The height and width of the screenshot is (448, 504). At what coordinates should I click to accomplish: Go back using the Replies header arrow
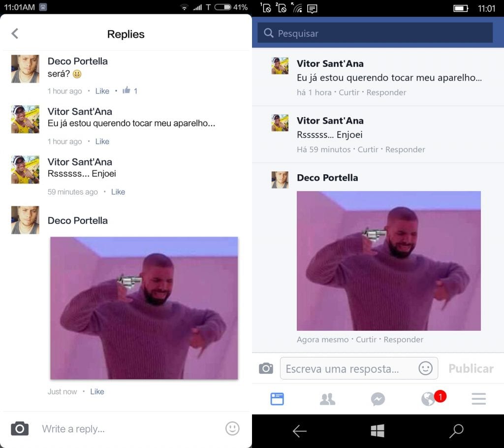(x=15, y=33)
